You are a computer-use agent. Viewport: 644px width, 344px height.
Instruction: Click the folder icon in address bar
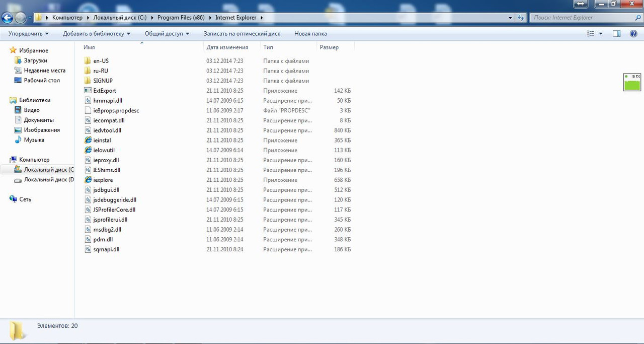38,18
